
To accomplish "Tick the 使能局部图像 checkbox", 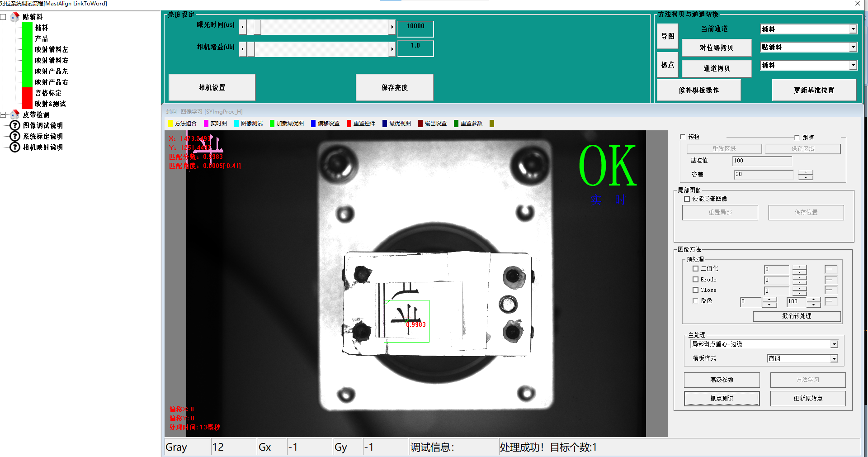I will point(687,199).
